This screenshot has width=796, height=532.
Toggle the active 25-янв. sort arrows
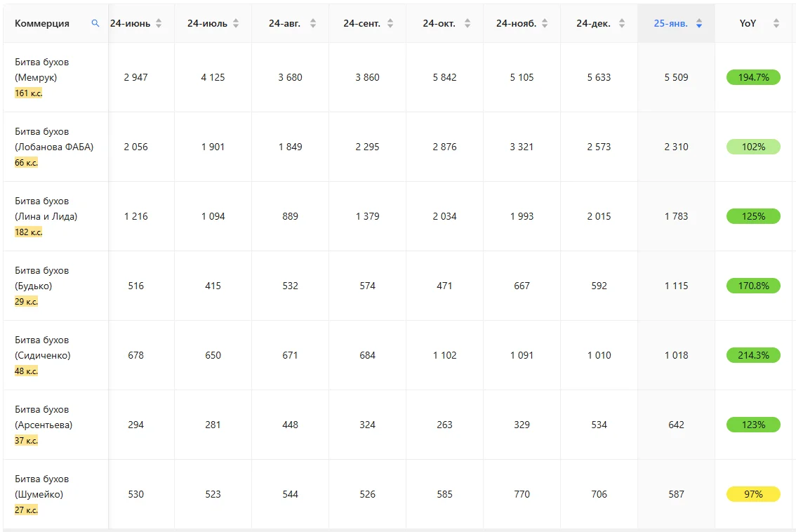pos(699,23)
